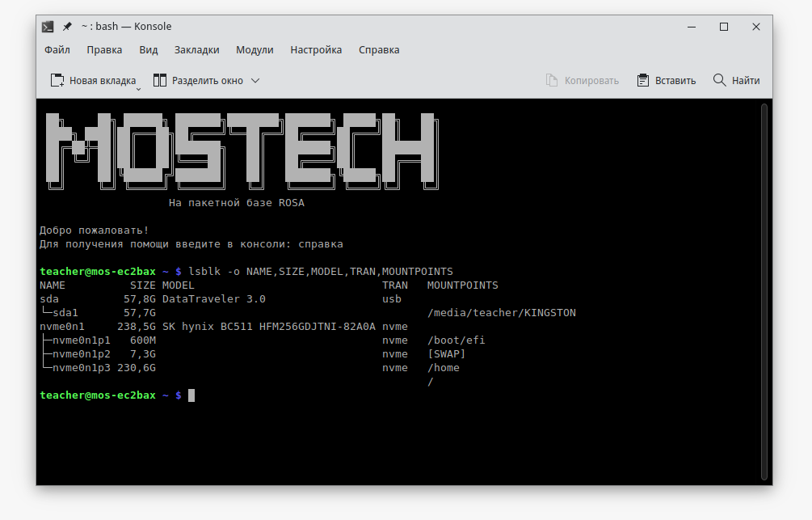Open the Правка menu

104,50
